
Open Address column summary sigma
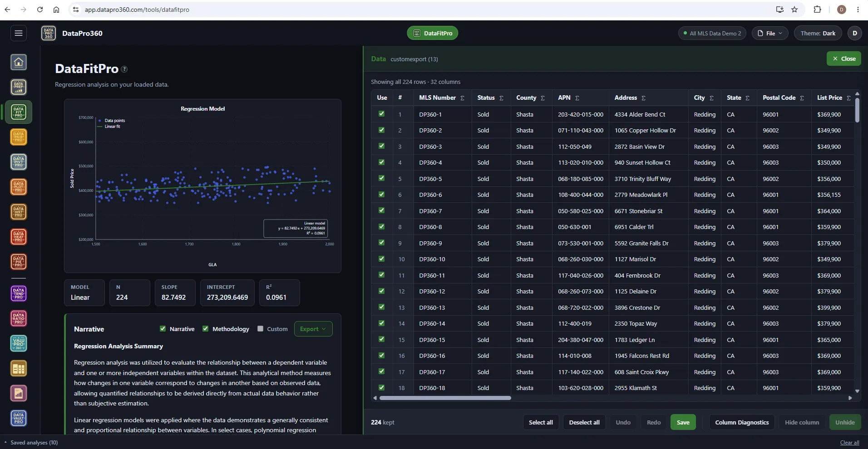(643, 98)
